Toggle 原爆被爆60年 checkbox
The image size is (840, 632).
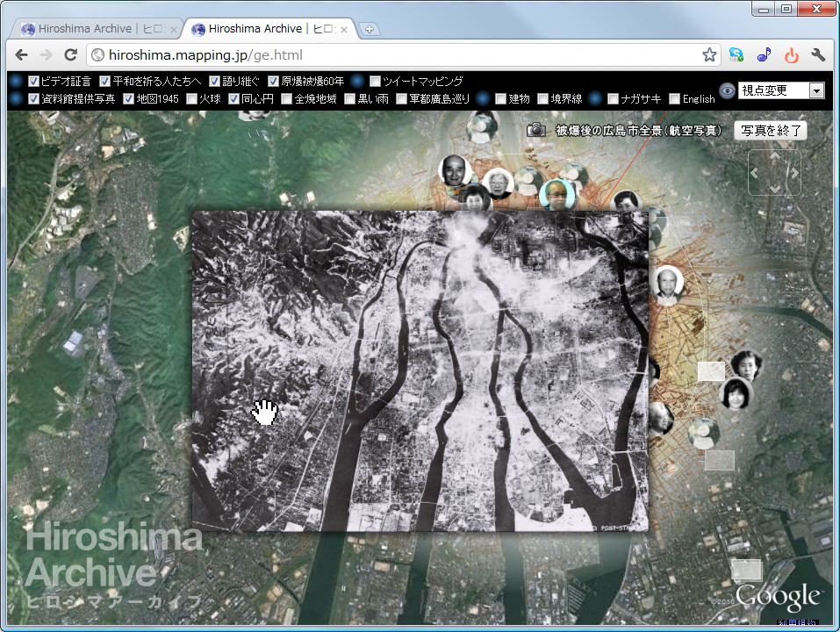tap(273, 81)
